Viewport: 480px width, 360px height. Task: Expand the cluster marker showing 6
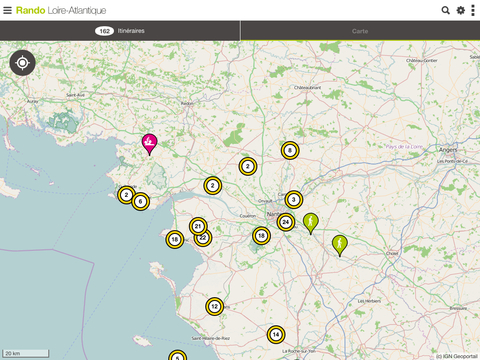coord(140,201)
